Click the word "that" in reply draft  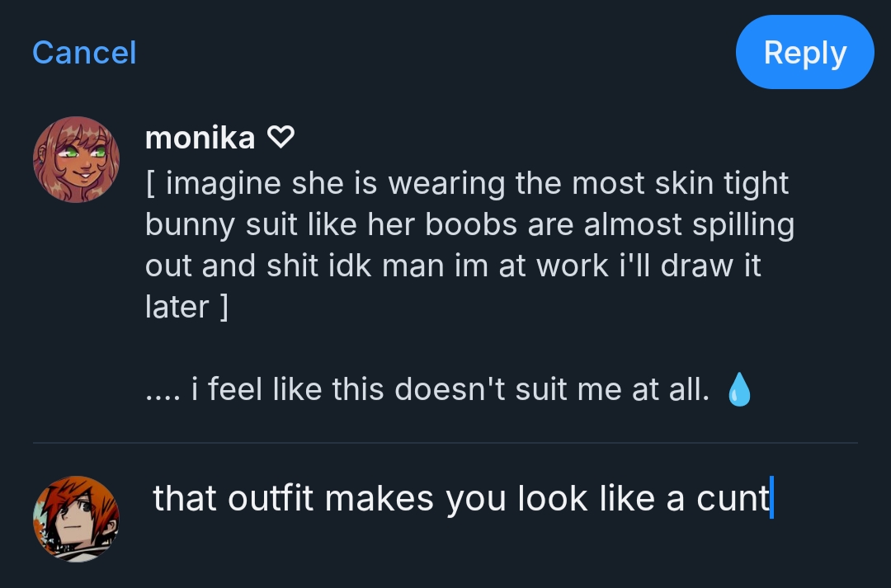[x=185, y=499]
